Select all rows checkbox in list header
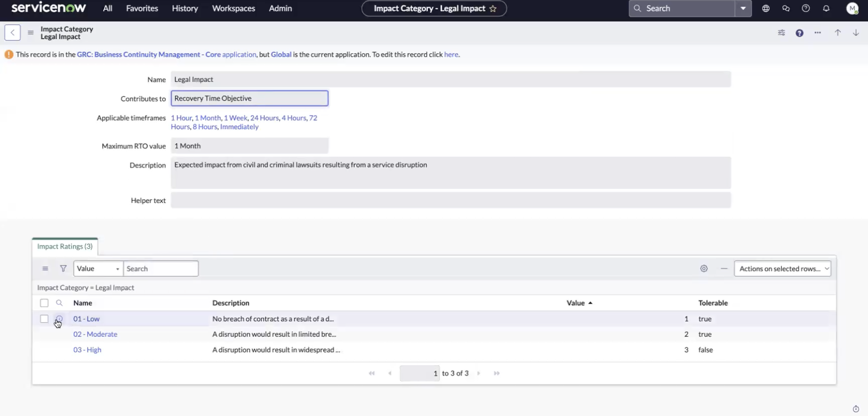The height and width of the screenshot is (416, 868). [x=44, y=303]
